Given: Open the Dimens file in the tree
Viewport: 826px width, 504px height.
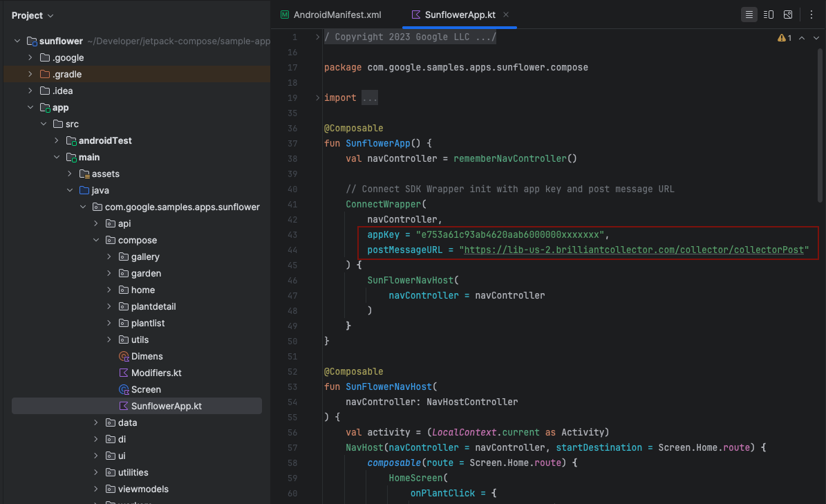Looking at the screenshot, I should coord(147,357).
